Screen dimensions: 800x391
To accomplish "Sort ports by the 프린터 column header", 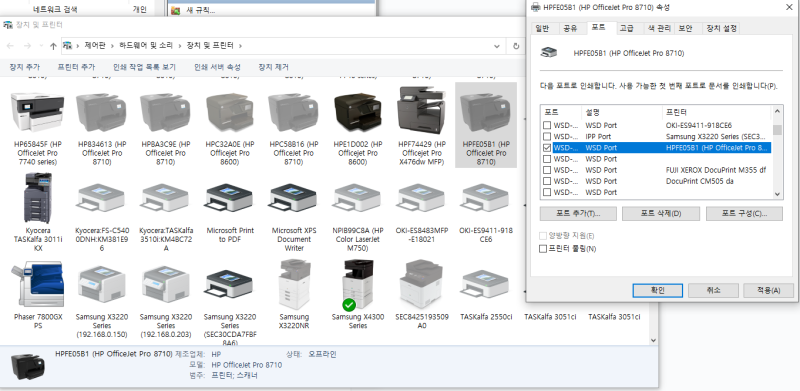I will tap(717, 112).
